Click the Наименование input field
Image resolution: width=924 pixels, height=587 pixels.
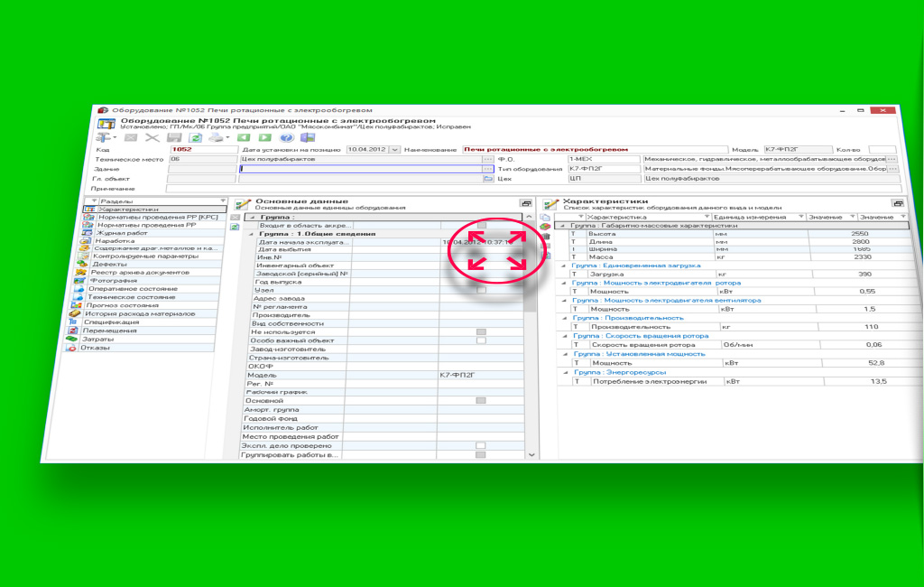(x=596, y=150)
